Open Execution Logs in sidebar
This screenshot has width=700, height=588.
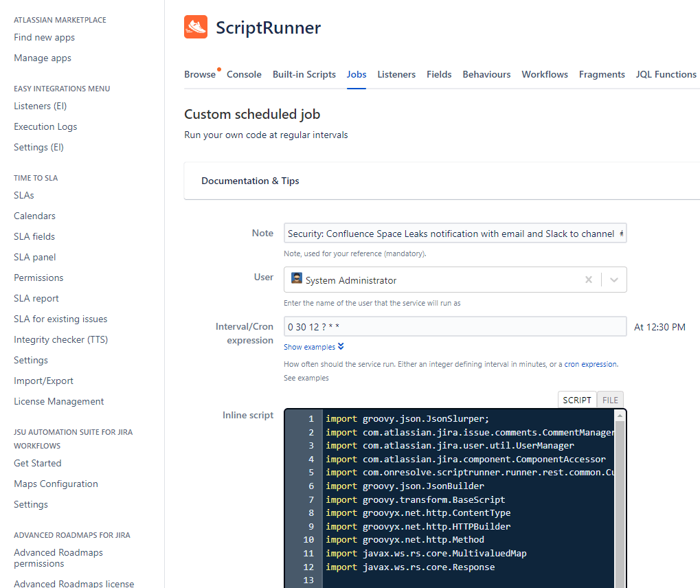pyautogui.click(x=45, y=126)
